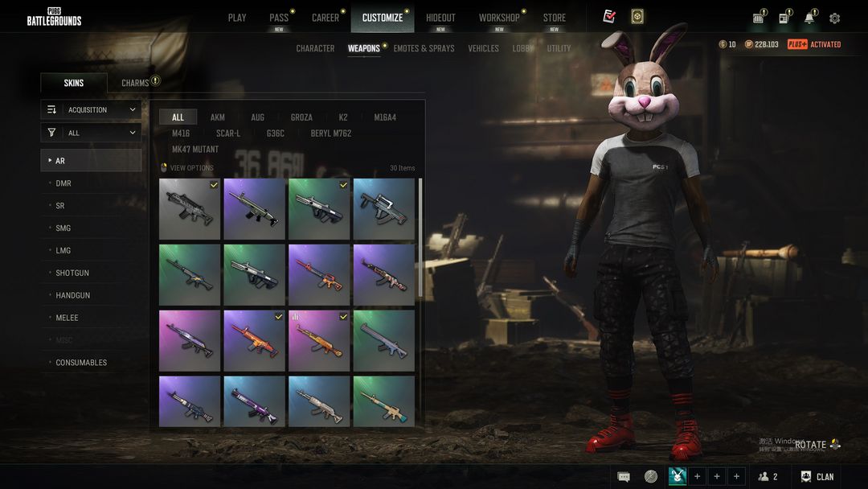The image size is (868, 489).
Task: Open the Hideout menu
Action: 440,18
